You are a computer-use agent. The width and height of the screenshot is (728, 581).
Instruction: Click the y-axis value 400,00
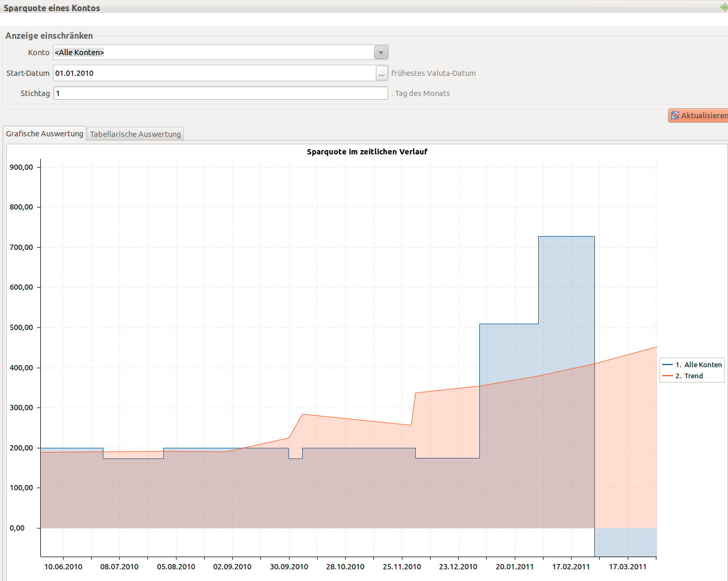pos(21,368)
